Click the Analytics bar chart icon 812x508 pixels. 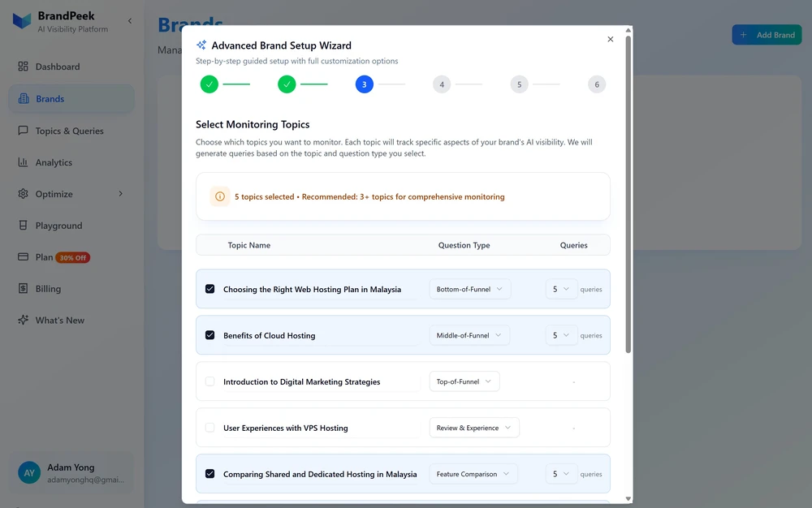[x=23, y=162]
